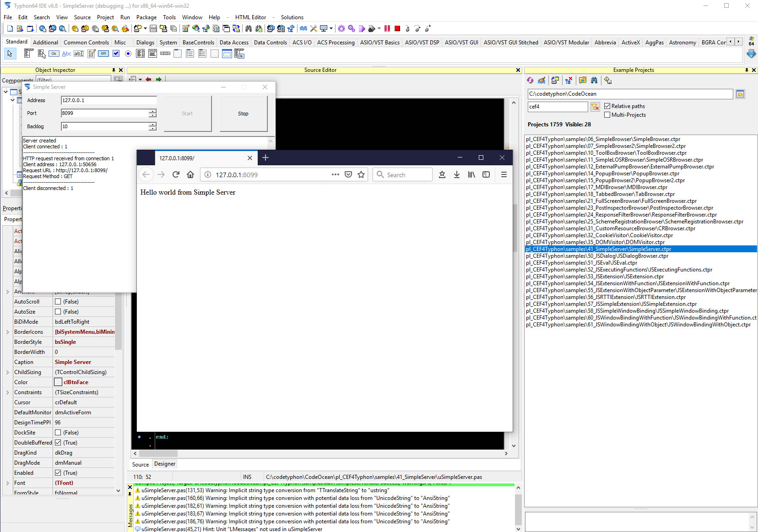The height and width of the screenshot is (532, 758).
Task: Click the red Stop debugging icon in toolbar
Action: point(397,28)
